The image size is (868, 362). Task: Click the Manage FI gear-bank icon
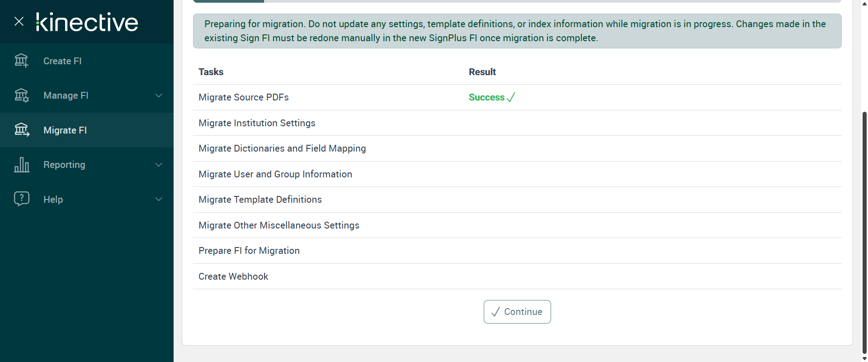[21, 95]
